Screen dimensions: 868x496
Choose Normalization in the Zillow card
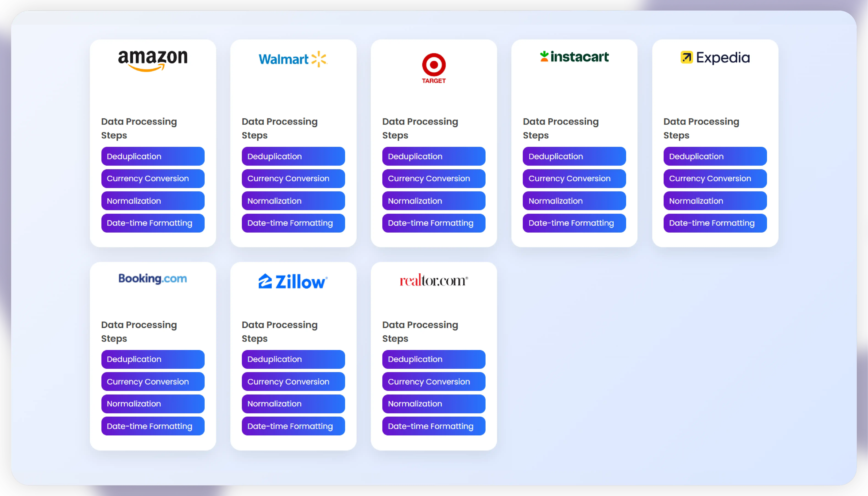[293, 404]
